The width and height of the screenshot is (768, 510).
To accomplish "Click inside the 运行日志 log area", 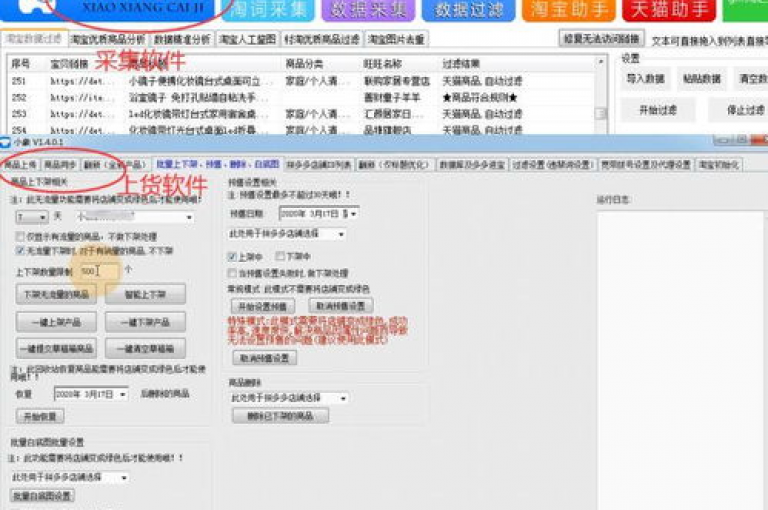I will coord(681,360).
